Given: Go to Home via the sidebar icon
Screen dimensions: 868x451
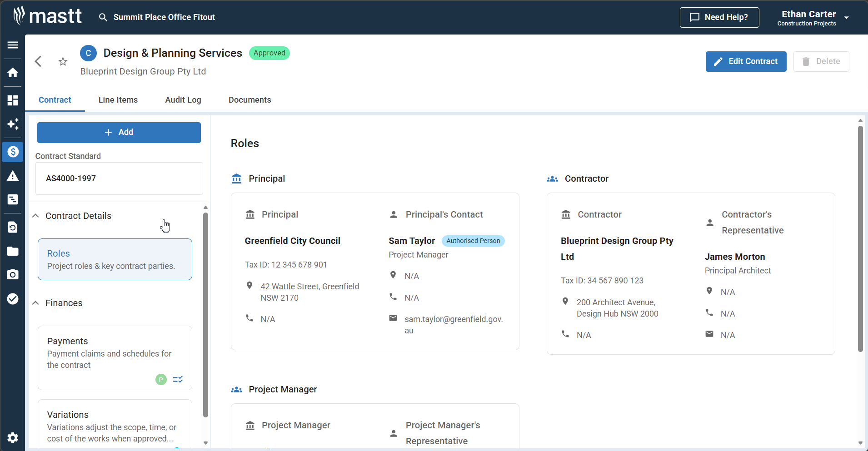Looking at the screenshot, I should click(x=13, y=73).
